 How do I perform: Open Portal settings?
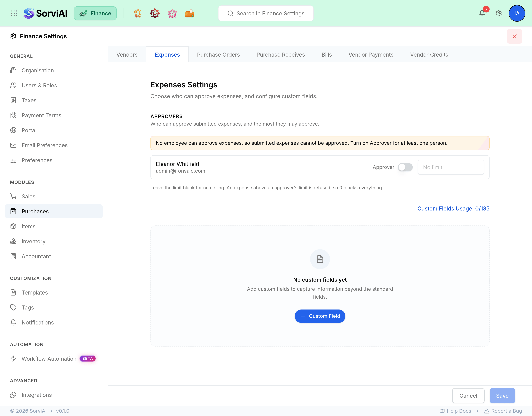point(54,130)
